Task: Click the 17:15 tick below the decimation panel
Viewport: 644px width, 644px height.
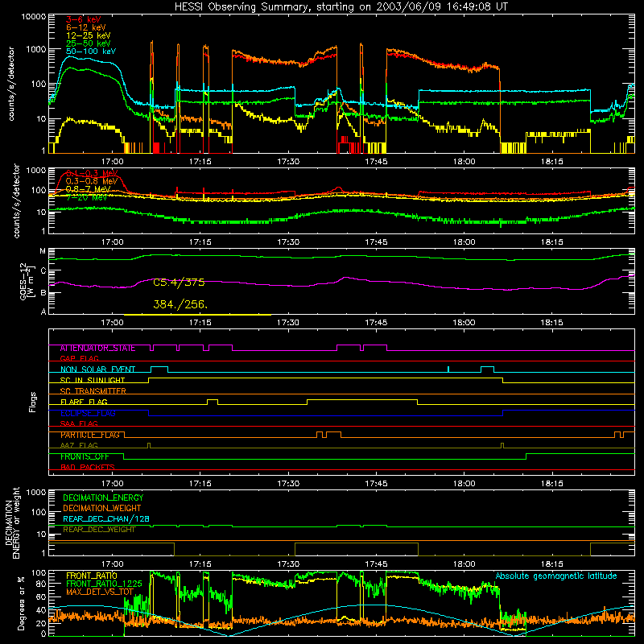Action: tap(200, 564)
